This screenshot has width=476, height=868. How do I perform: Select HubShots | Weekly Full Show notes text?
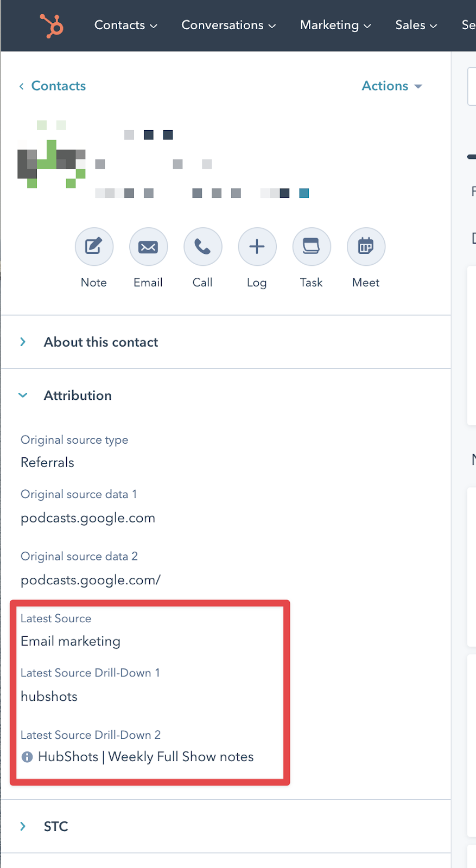146,757
